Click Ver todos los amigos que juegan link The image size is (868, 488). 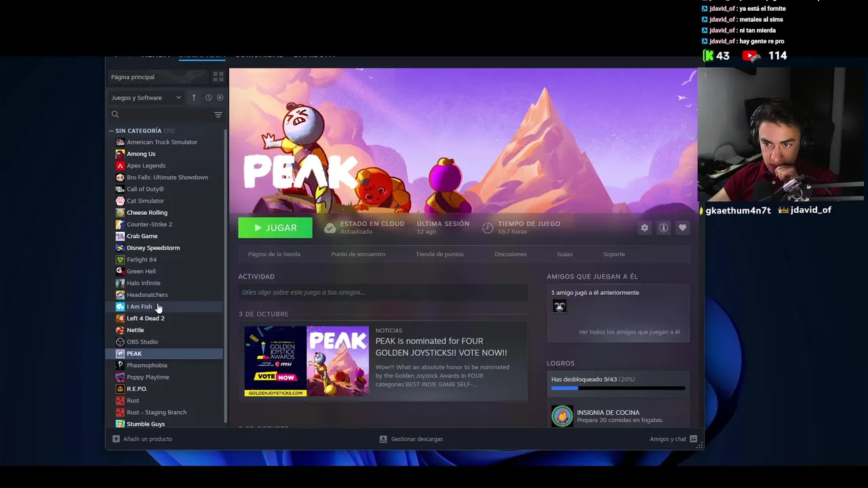[x=629, y=332]
